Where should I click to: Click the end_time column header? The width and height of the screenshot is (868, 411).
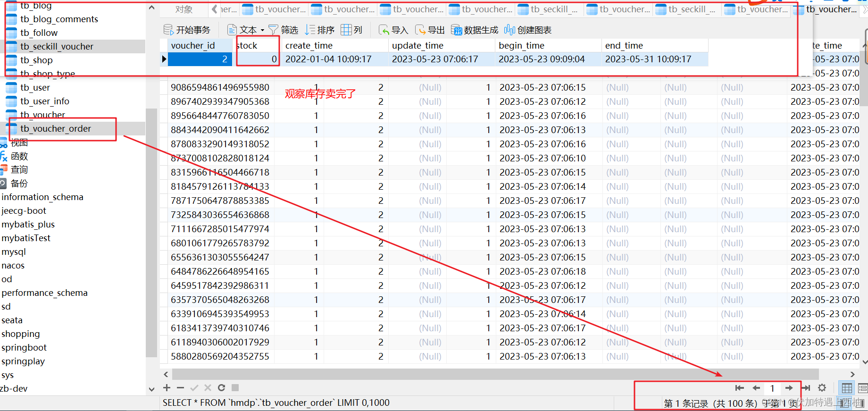[655, 45]
